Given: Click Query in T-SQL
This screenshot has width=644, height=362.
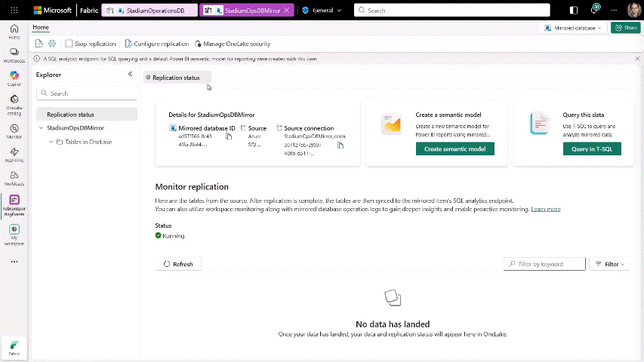Looking at the screenshot, I should click(x=592, y=149).
